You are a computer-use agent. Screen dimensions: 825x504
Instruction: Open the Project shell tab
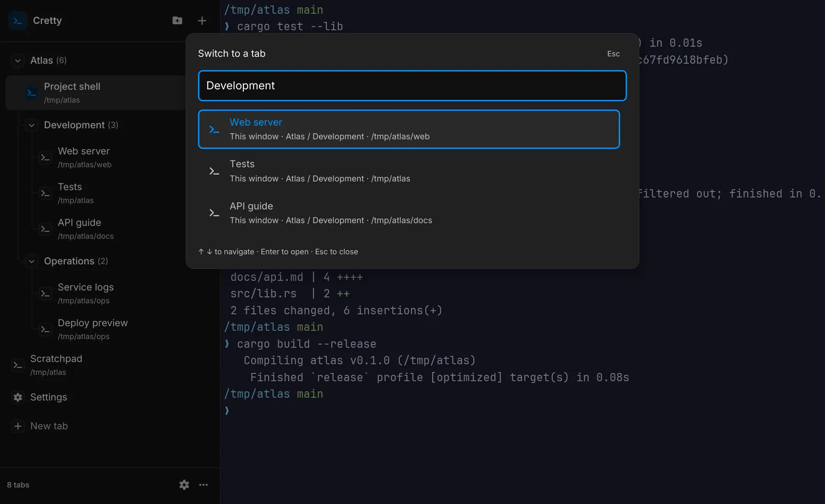pos(95,93)
